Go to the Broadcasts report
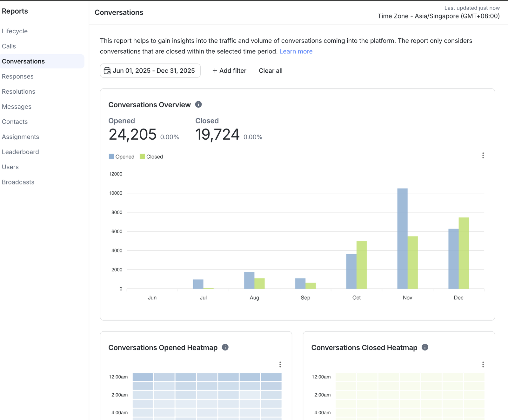This screenshot has width=508, height=420. pyautogui.click(x=18, y=182)
